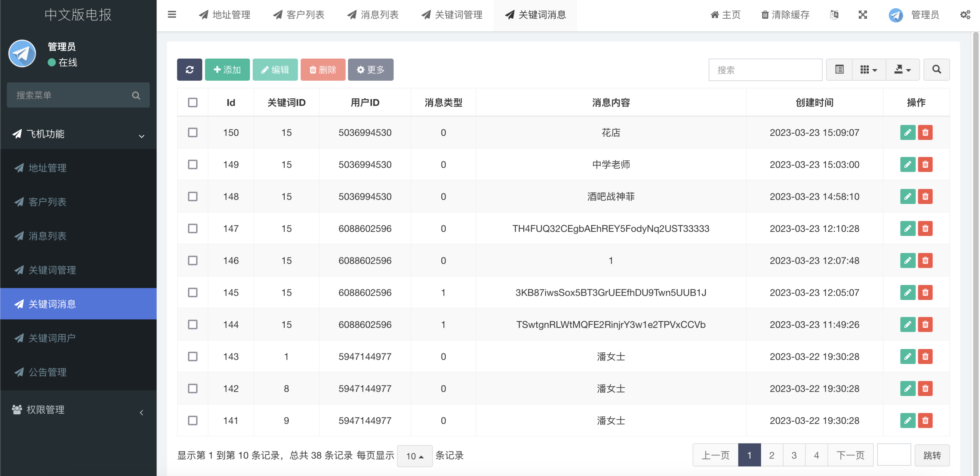Open the export data dropdown
This screenshot has height=476, width=980.
[902, 70]
